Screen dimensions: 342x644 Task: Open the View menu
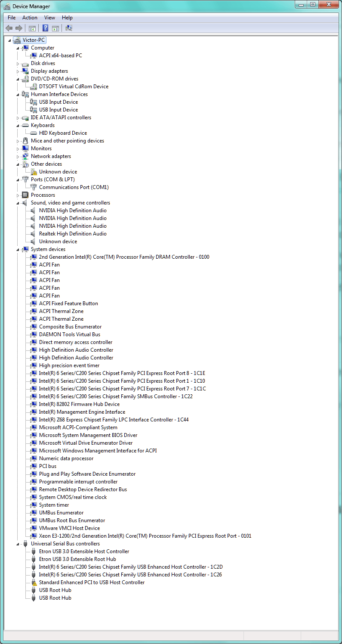coord(49,18)
